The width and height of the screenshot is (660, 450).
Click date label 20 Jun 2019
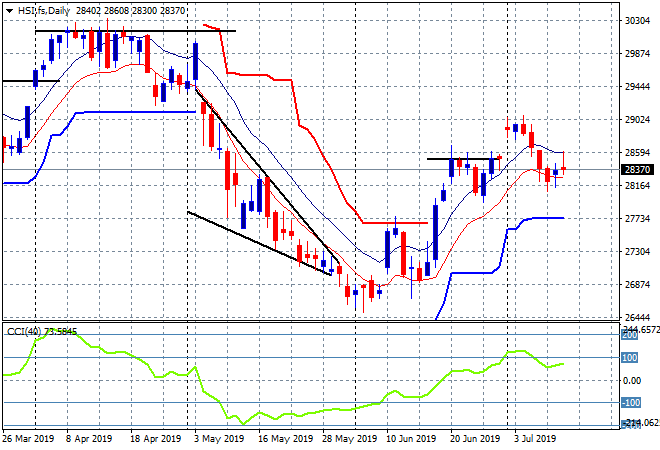click(x=475, y=439)
